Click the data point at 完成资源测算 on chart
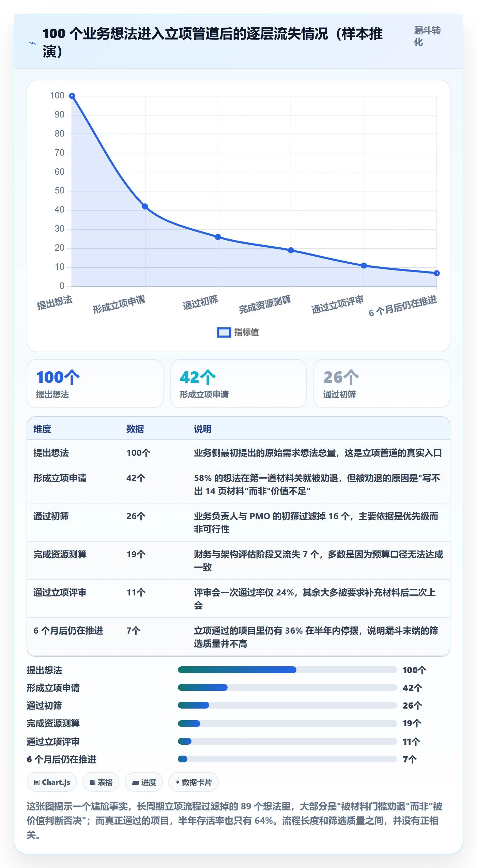The height and width of the screenshot is (868, 477). pyautogui.click(x=291, y=250)
